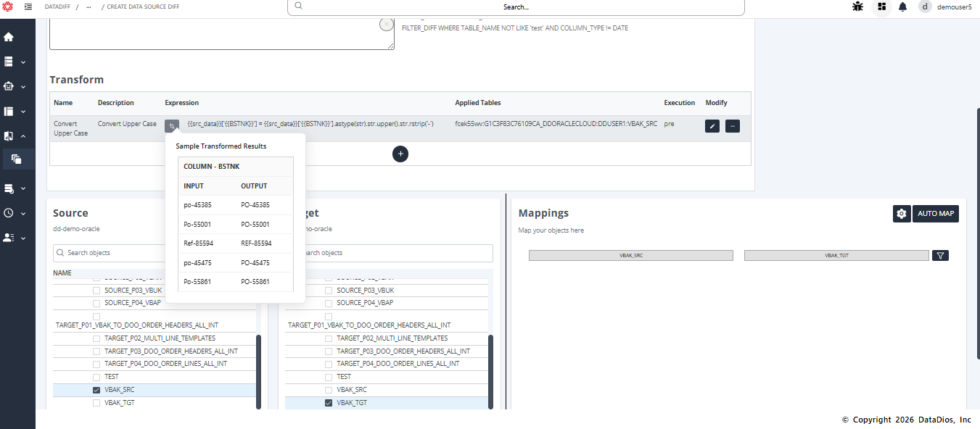Click the AUTO MAP button
The height and width of the screenshot is (429, 980).
936,214
